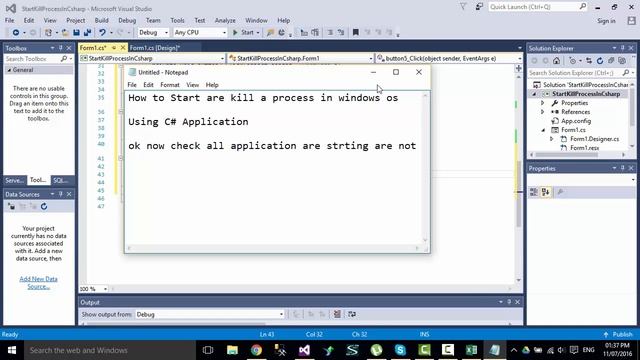Screen dimensions: 640x360
Task: Collapse the General group in Toolbox
Action: [9, 70]
